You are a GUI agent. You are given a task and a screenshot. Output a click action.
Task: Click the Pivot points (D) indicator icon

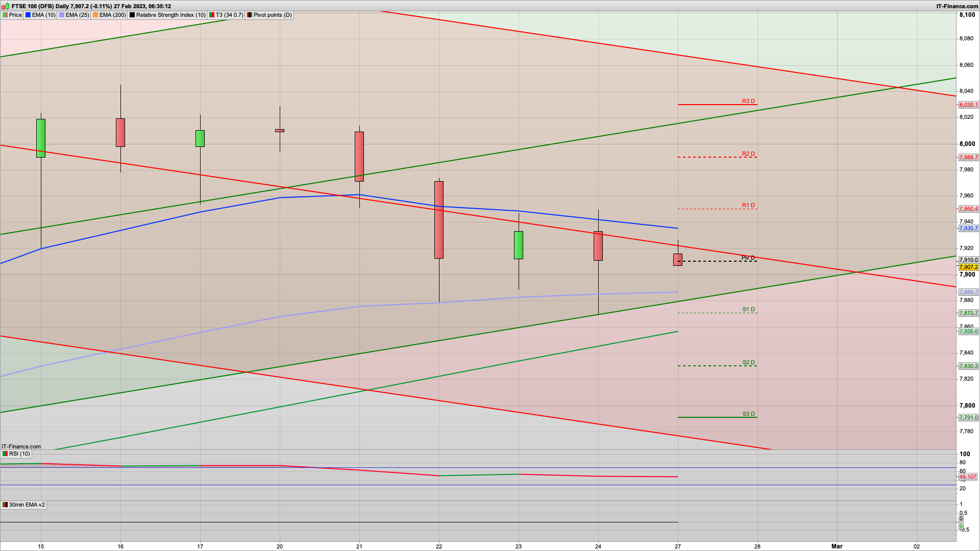250,15
